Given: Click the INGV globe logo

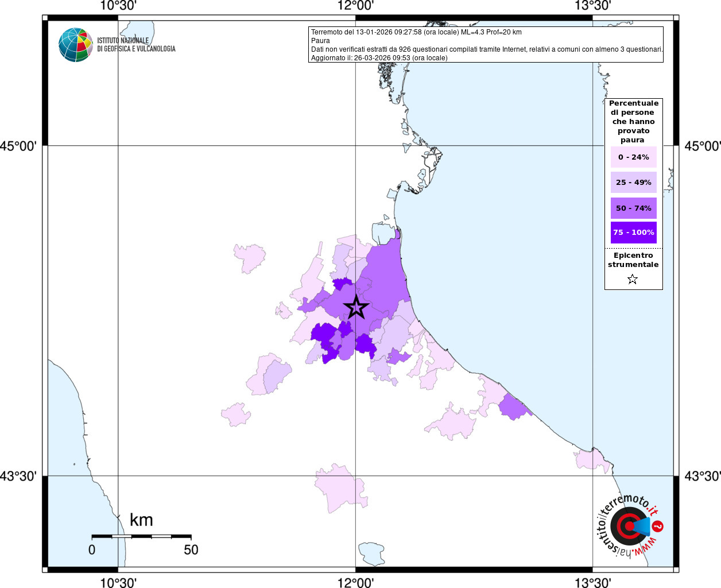Looking at the screenshot, I should click(76, 45).
